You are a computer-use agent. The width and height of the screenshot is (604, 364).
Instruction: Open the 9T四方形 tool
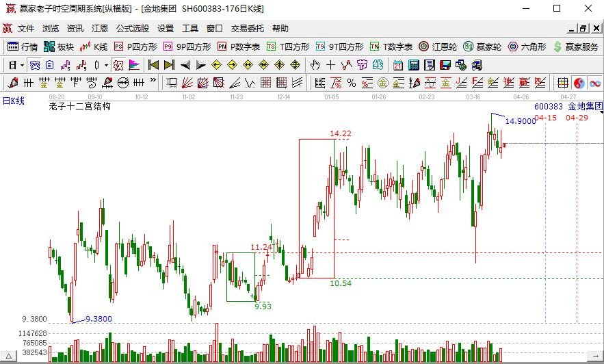(340, 47)
